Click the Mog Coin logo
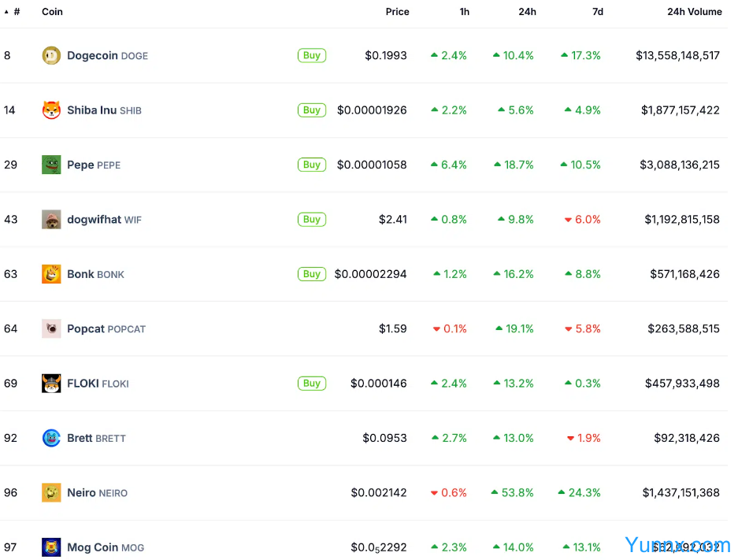The height and width of the screenshot is (560, 738). click(x=51, y=547)
